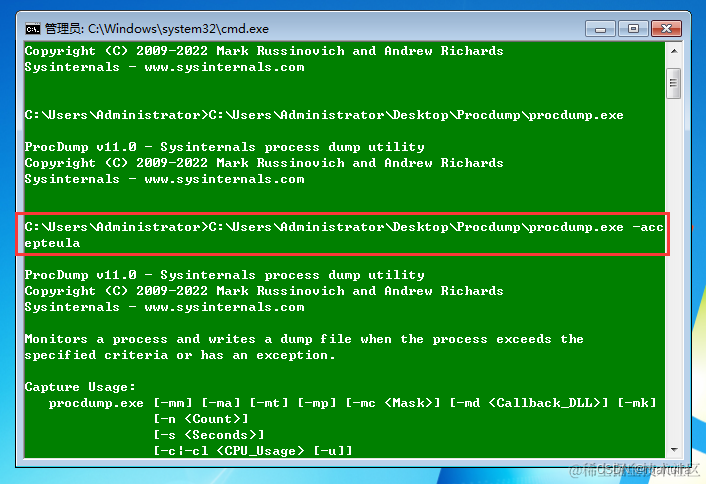
Task: Click the 'Capture Usage:' heading text
Action: click(x=80, y=387)
